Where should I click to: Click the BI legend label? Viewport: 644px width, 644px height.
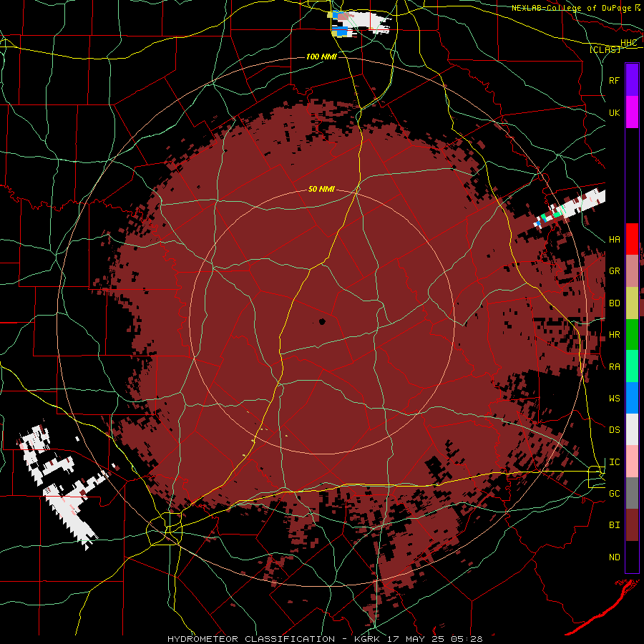point(615,525)
